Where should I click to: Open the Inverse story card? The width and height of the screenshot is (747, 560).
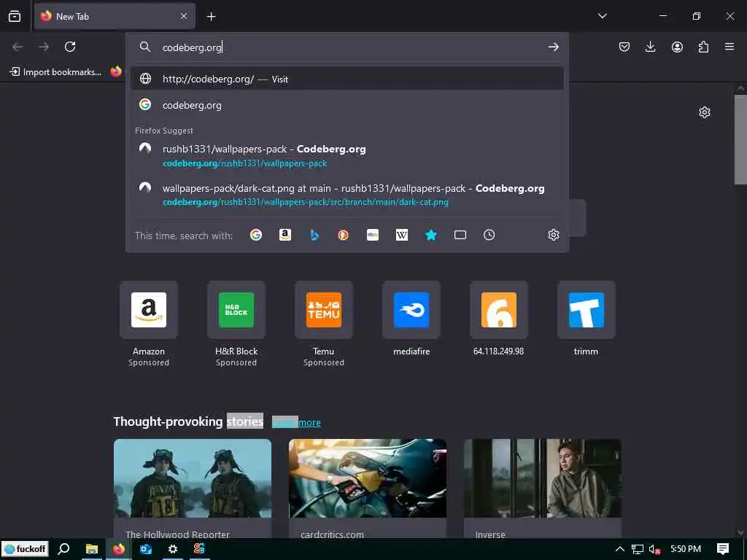pos(543,489)
